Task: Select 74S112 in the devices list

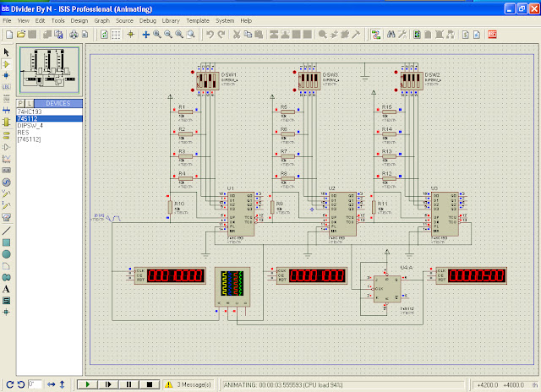Action: tap(49, 118)
